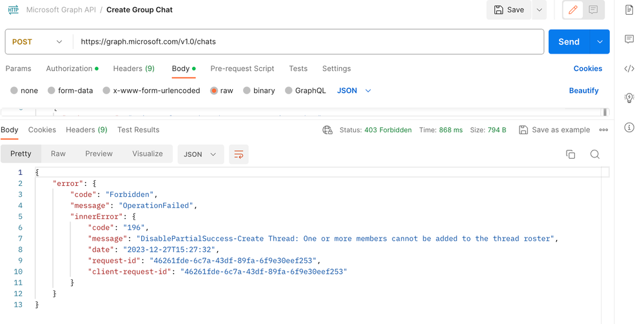Viewport: 644px width, 324px height.
Task: Open response JSON format dropdown
Action: pyautogui.click(x=201, y=154)
